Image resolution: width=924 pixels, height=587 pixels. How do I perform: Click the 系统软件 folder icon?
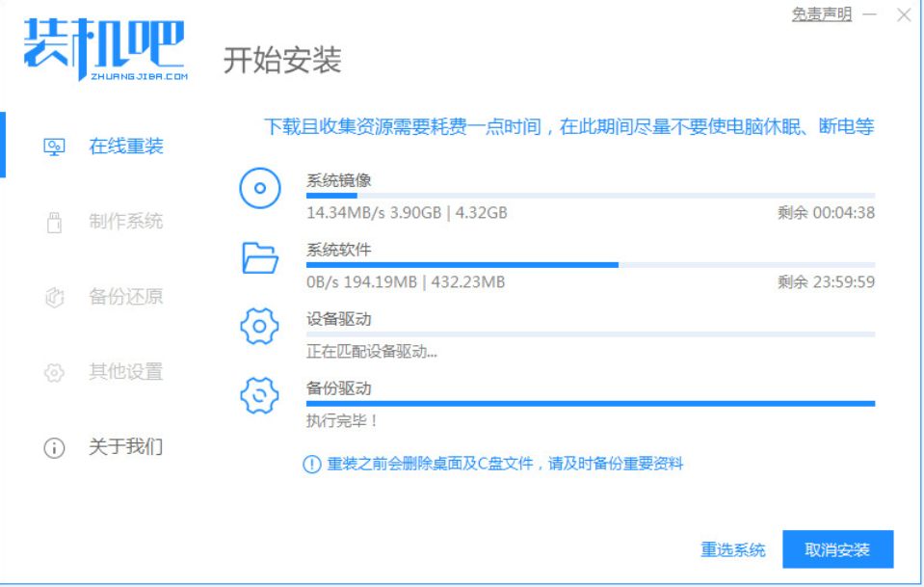tap(260, 257)
